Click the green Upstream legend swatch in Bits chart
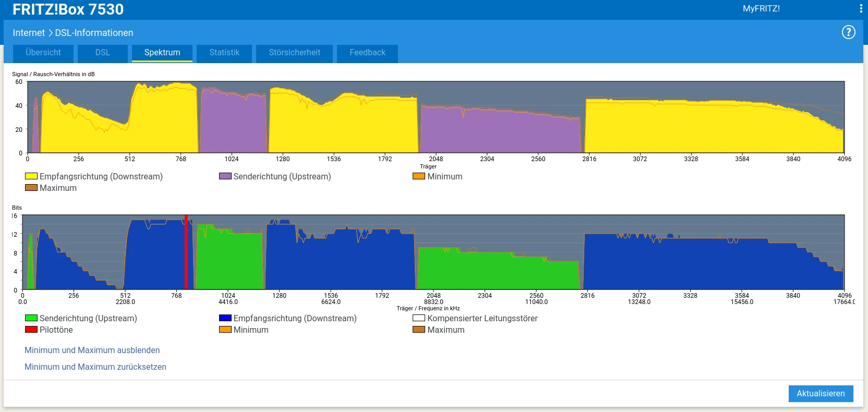Viewport: 868px width, 412px height. (31, 318)
